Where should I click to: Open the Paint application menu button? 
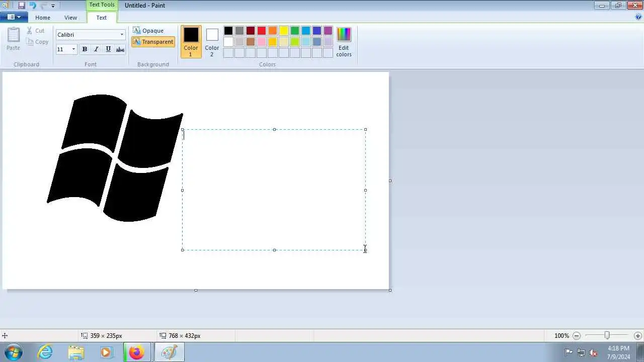14,17
